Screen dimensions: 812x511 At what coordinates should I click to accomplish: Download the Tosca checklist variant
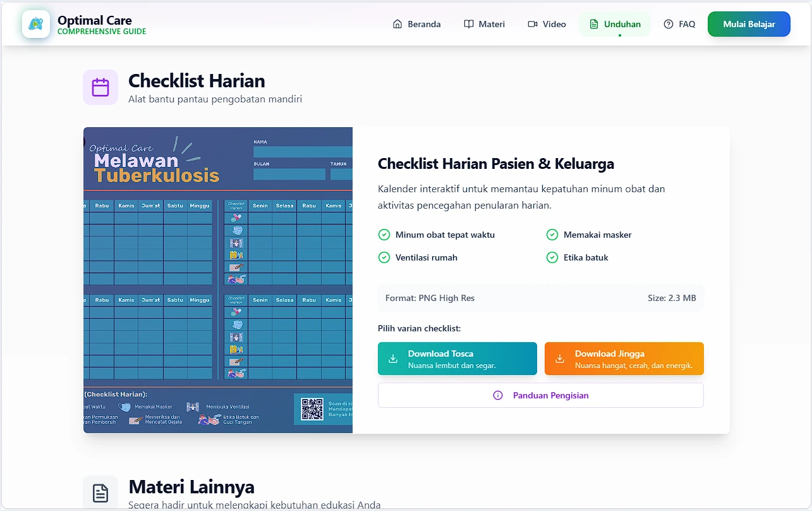coord(458,359)
